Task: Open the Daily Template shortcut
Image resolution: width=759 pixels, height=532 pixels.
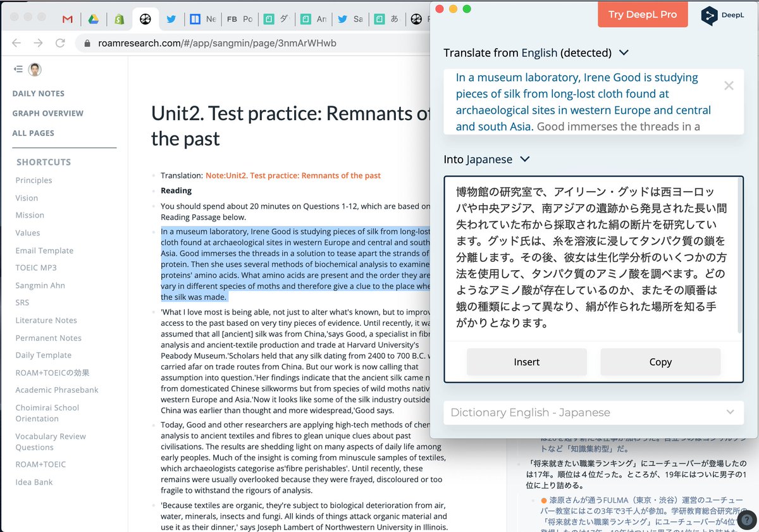Action: click(43, 355)
